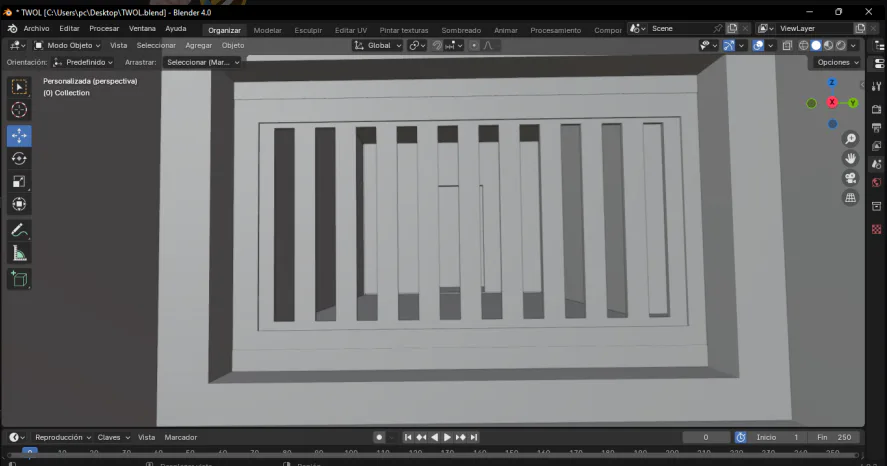Select the Annotate tool
Screen dimensions: 887x466
coord(19,231)
